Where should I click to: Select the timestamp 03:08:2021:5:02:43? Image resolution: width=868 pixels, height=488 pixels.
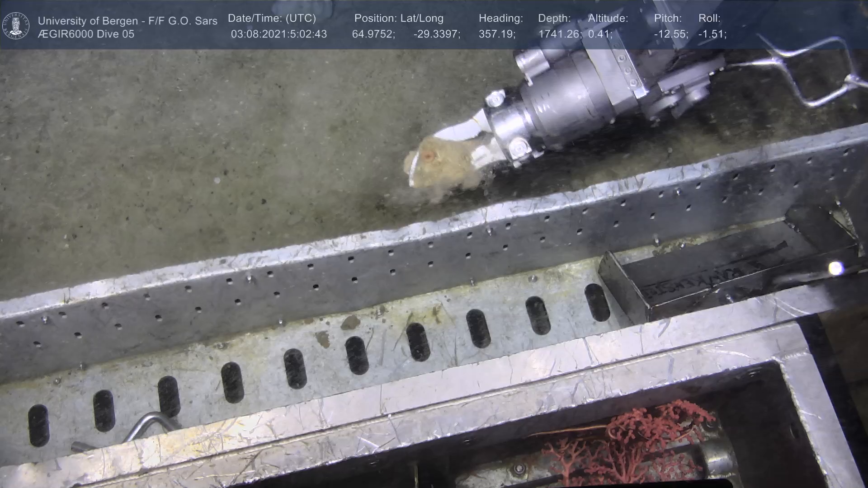pos(278,34)
